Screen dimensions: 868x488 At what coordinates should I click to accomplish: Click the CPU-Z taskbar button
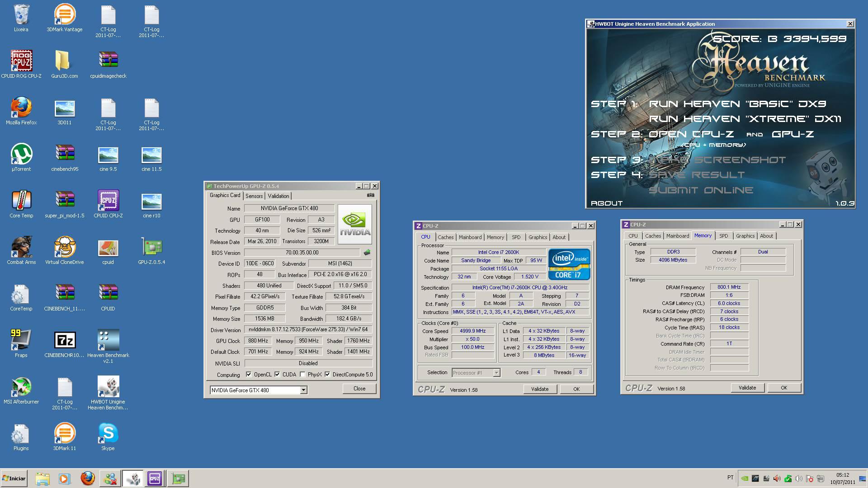tap(155, 479)
